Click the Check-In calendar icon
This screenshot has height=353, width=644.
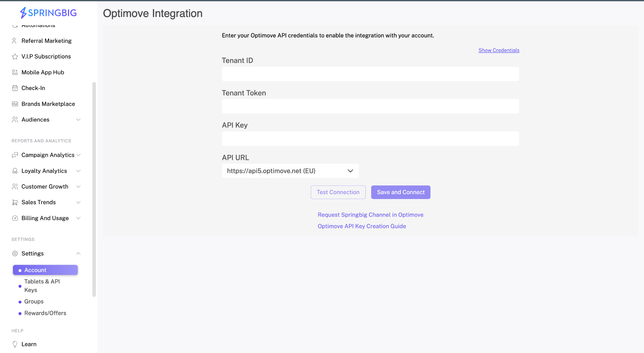click(15, 88)
